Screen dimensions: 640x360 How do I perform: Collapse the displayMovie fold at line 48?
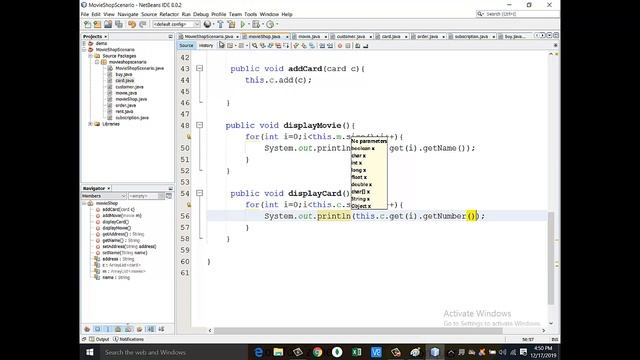click(x=200, y=125)
